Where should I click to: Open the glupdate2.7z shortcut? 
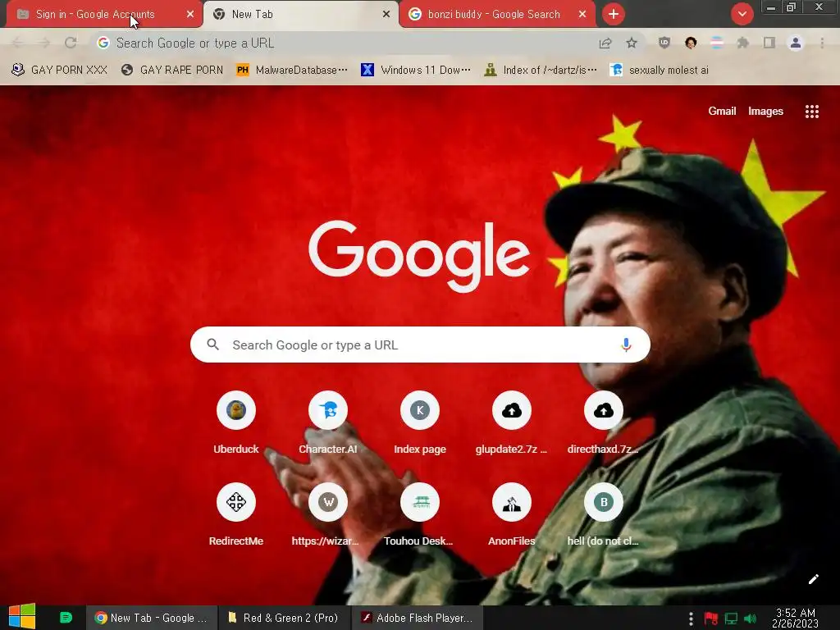tap(512, 423)
